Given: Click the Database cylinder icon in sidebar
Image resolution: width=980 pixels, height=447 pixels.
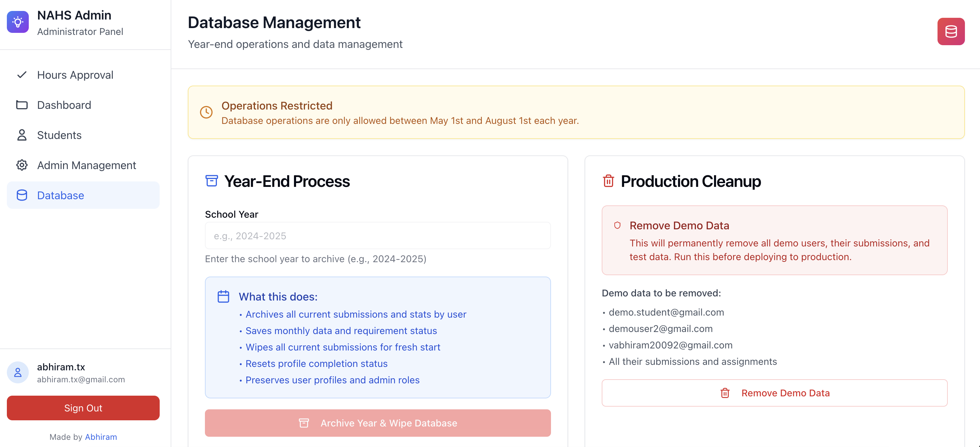Looking at the screenshot, I should 22,195.
